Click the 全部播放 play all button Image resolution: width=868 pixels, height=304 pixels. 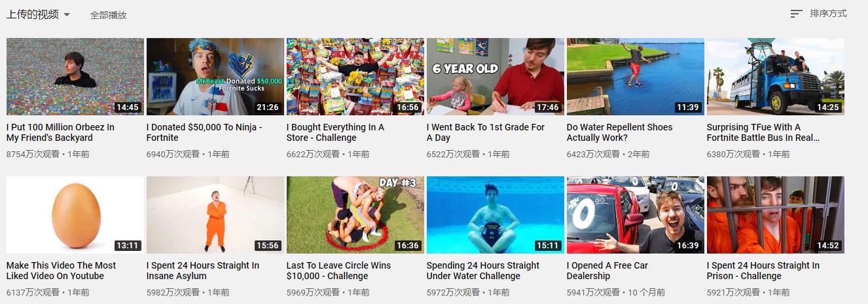pyautogui.click(x=108, y=15)
